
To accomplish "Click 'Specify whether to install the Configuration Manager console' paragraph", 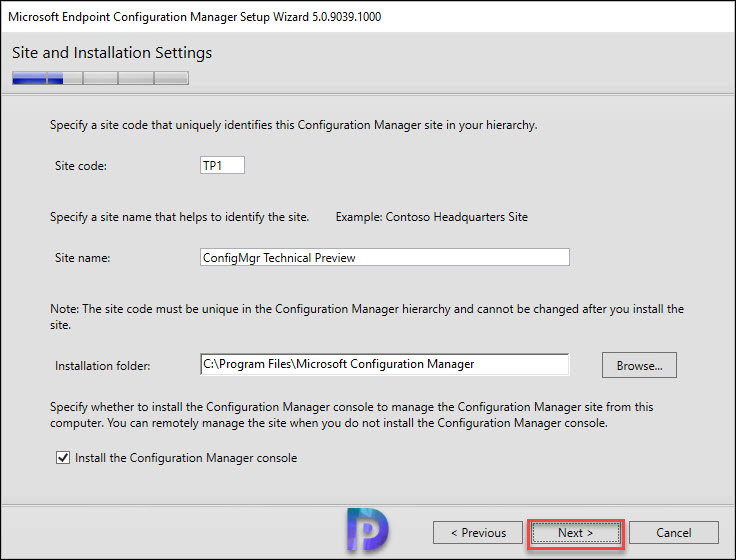I will (352, 414).
